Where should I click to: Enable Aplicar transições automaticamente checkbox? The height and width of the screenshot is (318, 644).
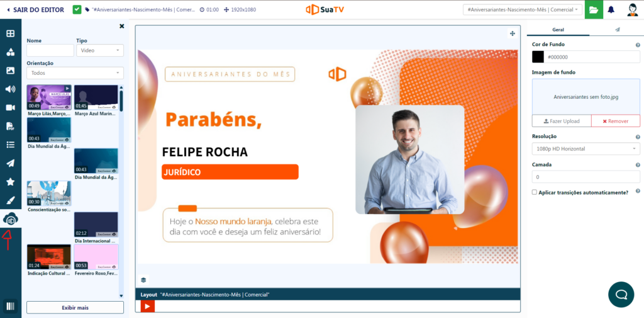point(535,192)
